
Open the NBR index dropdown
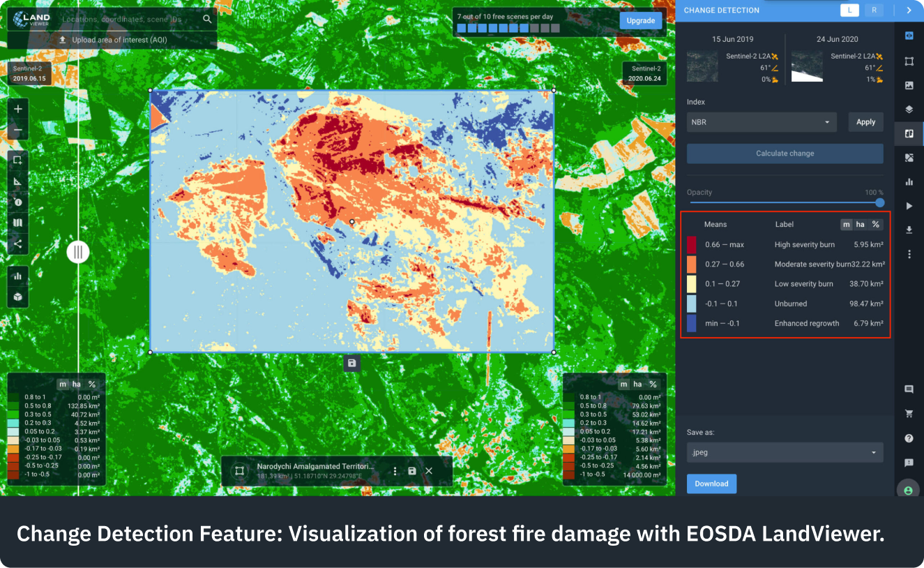point(761,121)
